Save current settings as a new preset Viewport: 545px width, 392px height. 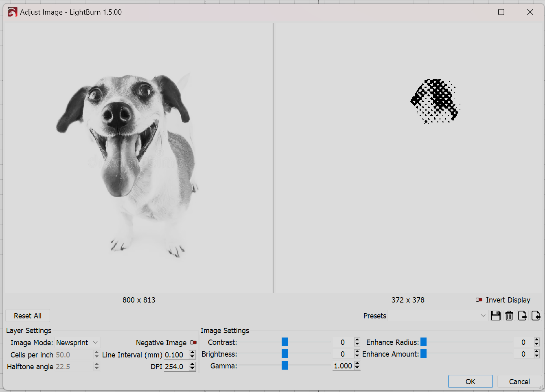coord(495,316)
